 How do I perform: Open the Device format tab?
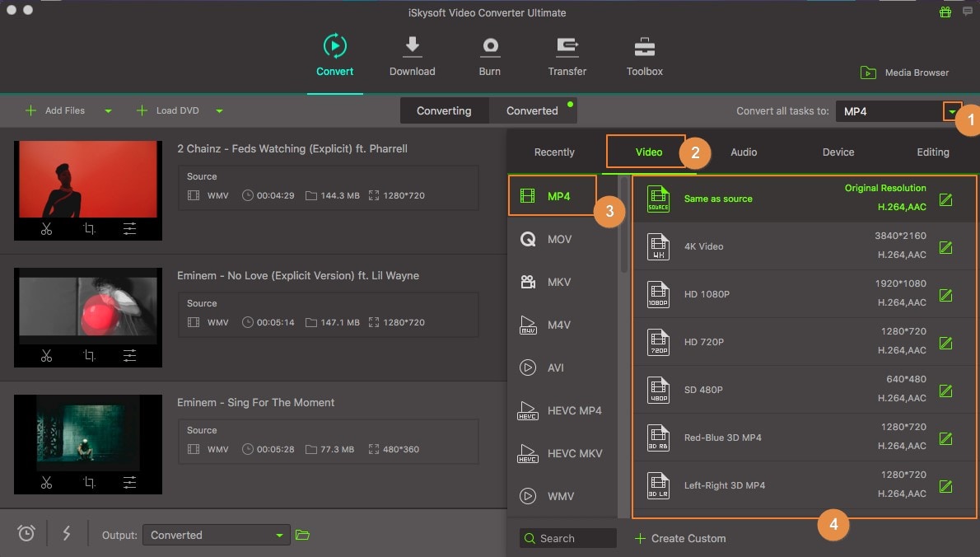point(838,152)
